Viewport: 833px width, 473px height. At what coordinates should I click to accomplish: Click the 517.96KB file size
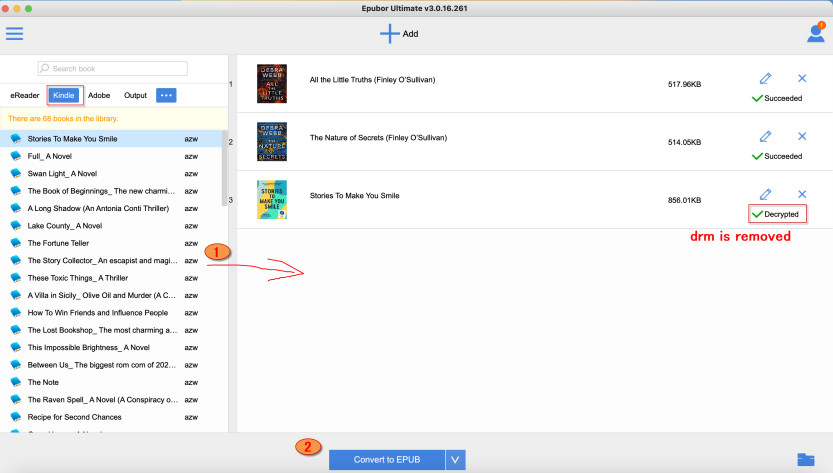(x=684, y=84)
